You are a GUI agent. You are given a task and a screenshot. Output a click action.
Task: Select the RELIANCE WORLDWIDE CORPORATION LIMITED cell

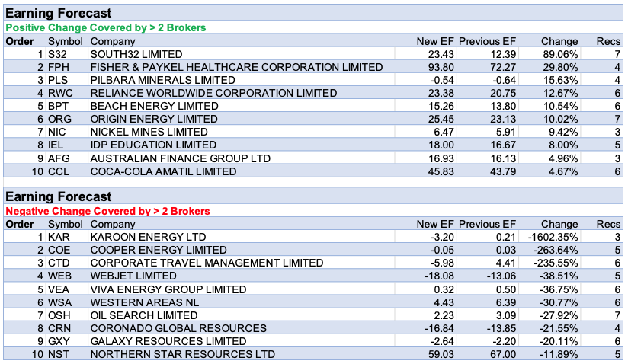[x=213, y=93]
